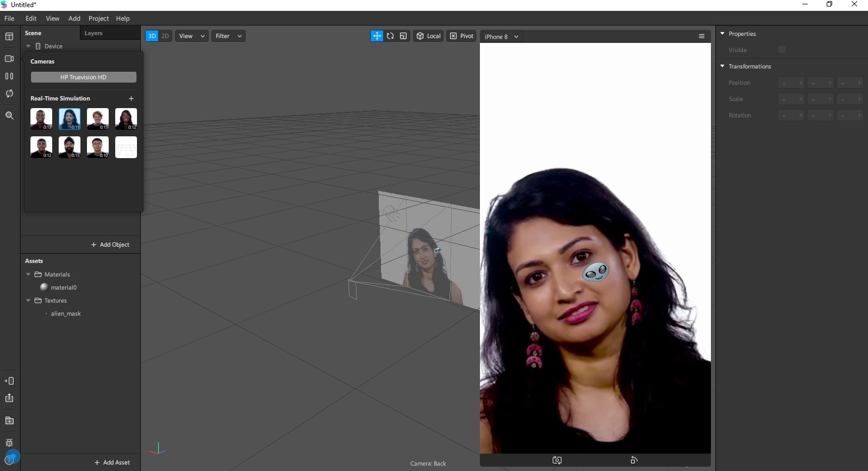Click the export upload icon in sidebar
This screenshot has height=471, width=868.
(9, 398)
